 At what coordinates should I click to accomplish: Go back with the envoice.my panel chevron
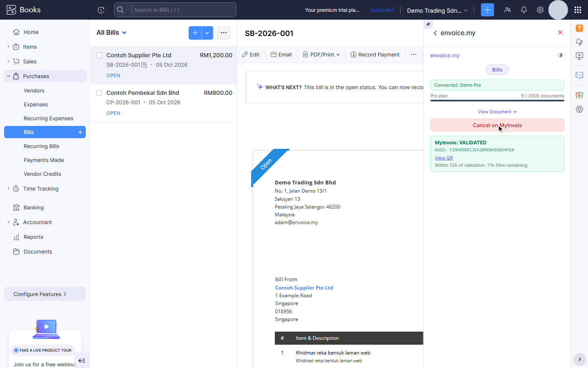[435, 33]
